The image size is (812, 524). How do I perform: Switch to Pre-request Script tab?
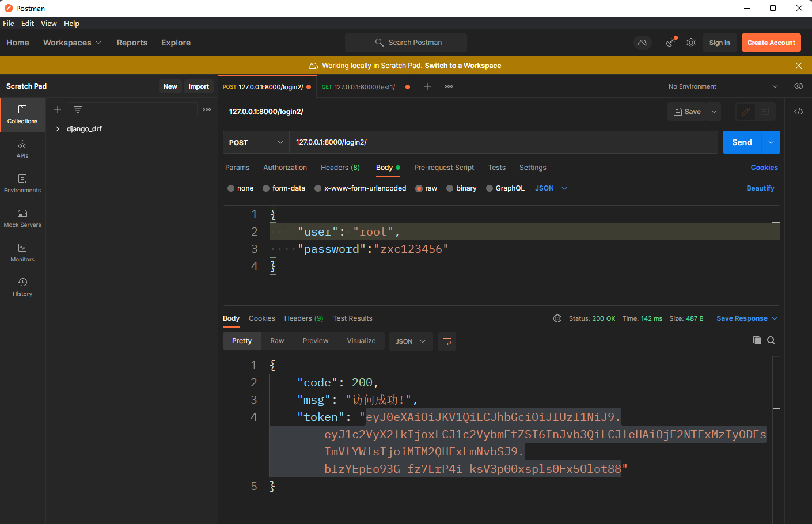pos(444,168)
